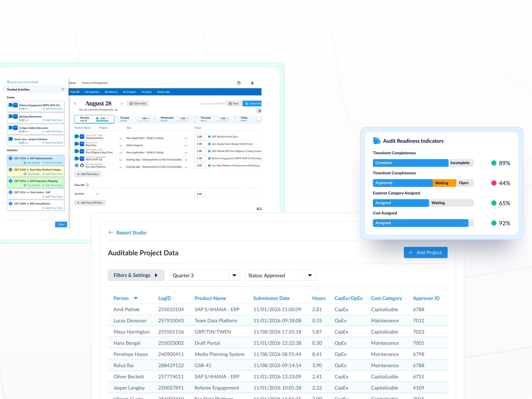See details for SAP Implementation activity
Screen dimensions: 532x399
(x=32, y=163)
